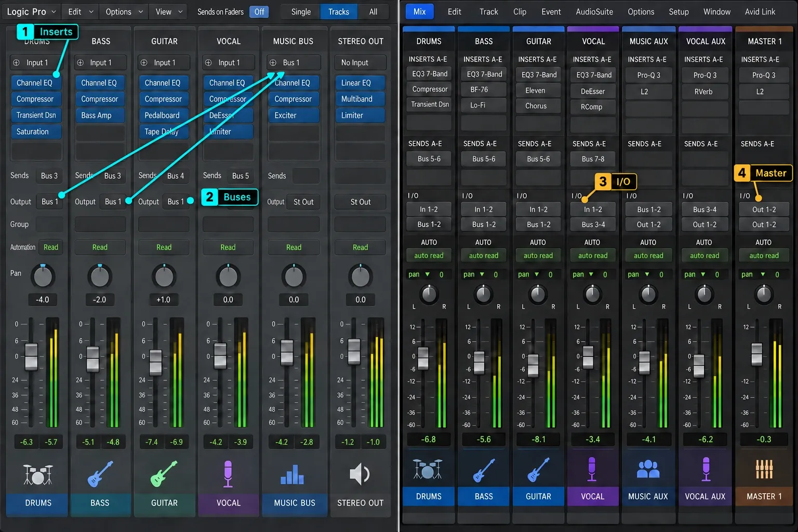
Task: Click the volume fader on Pro Tools MASTER 1
Action: [x=756, y=353]
